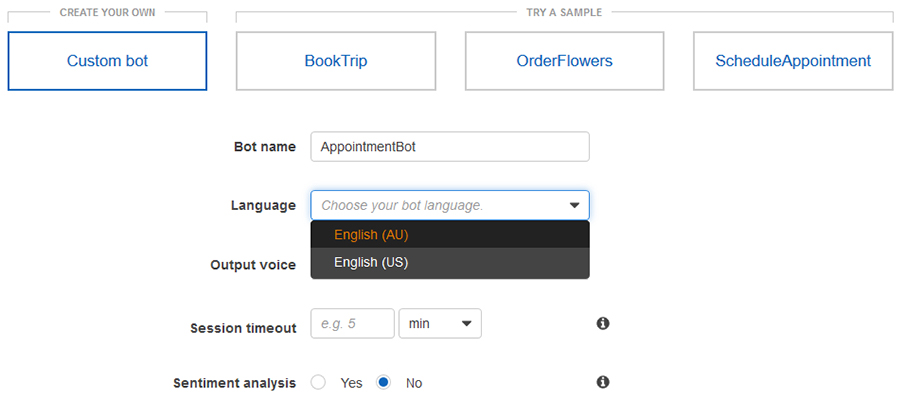901x404 pixels.
Task: Click the Bot name field with AppointmentBot
Action: (x=449, y=146)
